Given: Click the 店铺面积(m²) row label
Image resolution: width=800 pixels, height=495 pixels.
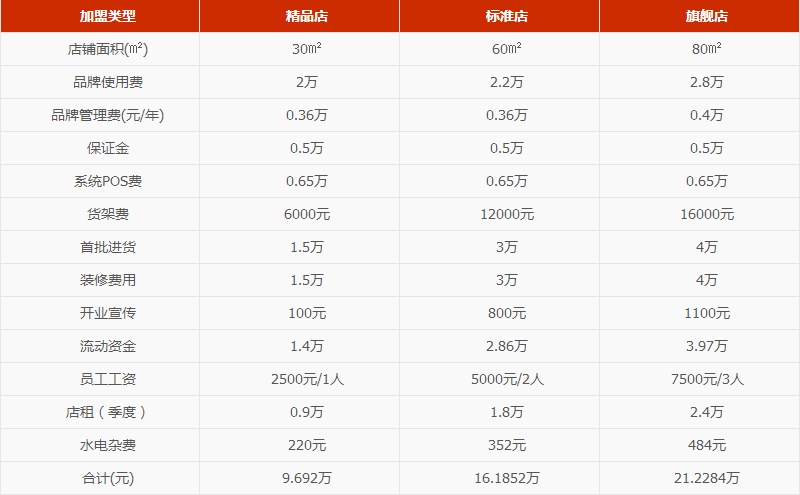Looking at the screenshot, I should 108,49.
